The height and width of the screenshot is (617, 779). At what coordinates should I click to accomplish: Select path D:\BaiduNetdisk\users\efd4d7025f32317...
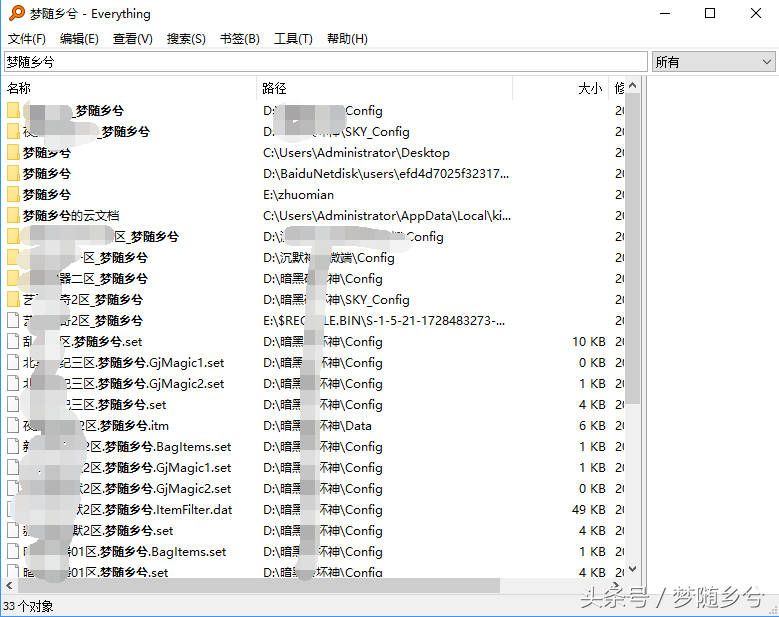point(386,174)
